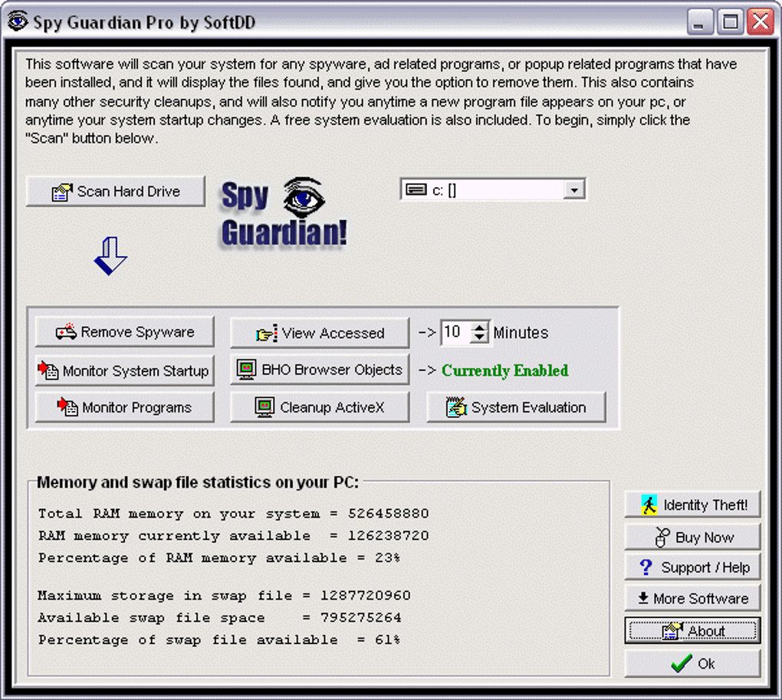Click the Buy Now button
The width and height of the screenshot is (782, 700).
tap(692, 537)
